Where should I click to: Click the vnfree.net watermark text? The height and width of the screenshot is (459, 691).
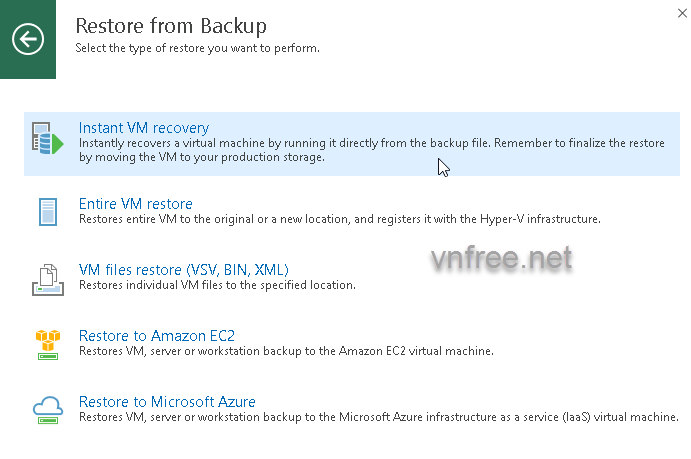[x=501, y=259]
